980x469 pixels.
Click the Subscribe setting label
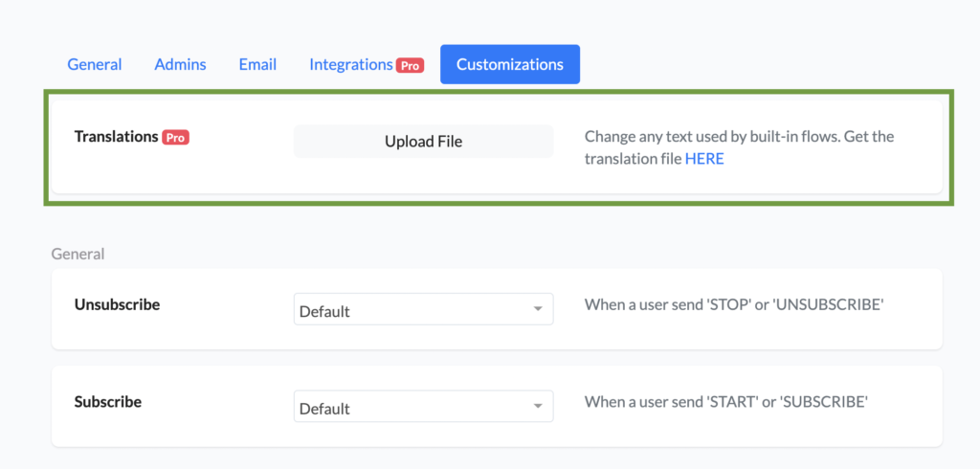click(x=107, y=402)
